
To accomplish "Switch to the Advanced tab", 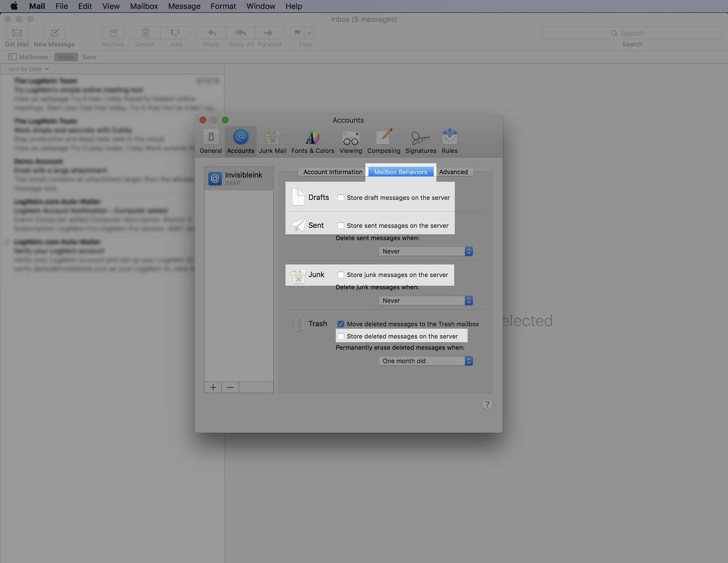I will [453, 172].
